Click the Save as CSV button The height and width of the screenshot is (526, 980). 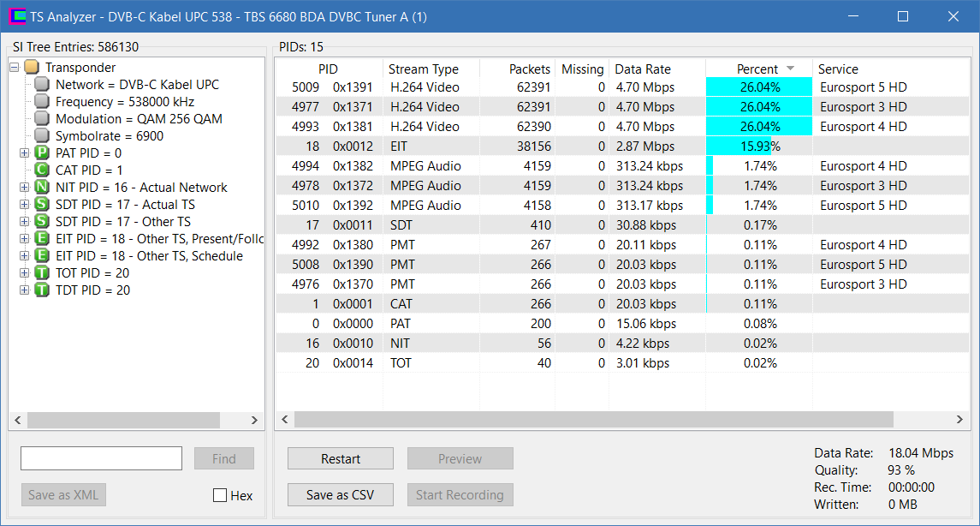[341, 494]
